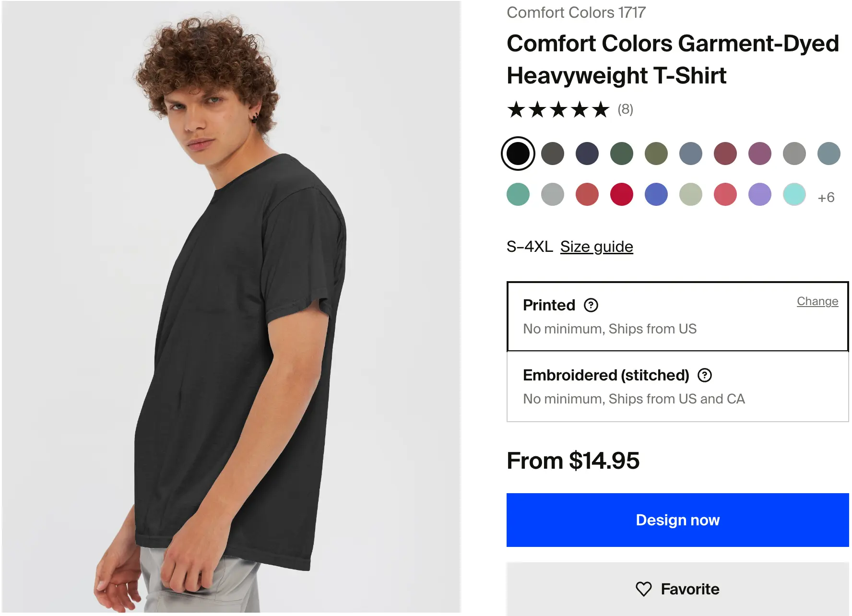
Task: Choose the olive green color swatch
Action: tap(656, 154)
